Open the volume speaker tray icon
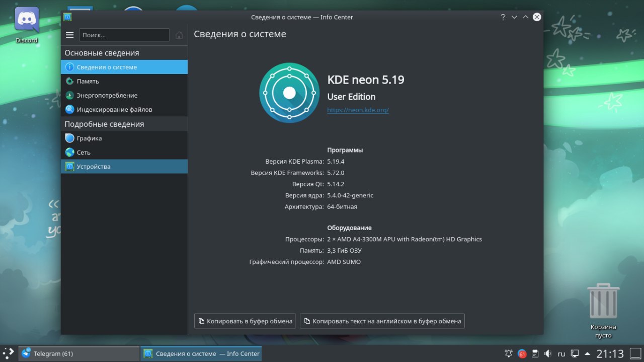Viewport: 644px width, 362px height. click(548, 353)
